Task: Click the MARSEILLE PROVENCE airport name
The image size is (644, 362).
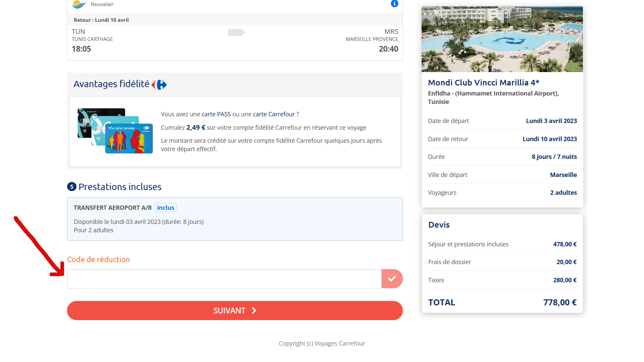Action: (x=372, y=39)
